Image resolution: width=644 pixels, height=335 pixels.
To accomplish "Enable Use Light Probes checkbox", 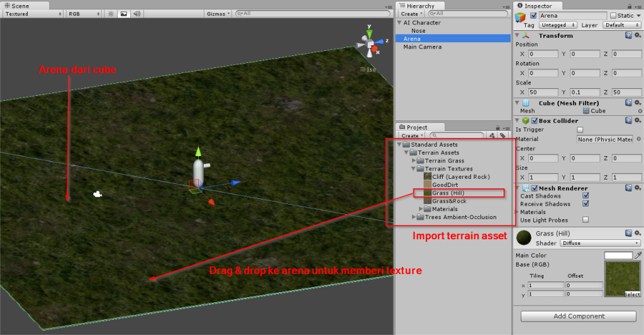I will [586, 220].
